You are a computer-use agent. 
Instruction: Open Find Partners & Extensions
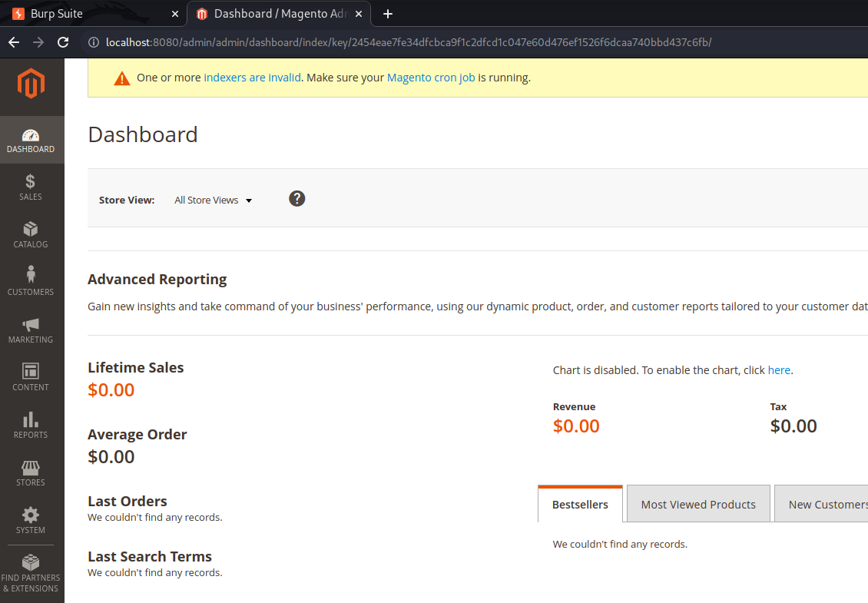pyautogui.click(x=31, y=574)
